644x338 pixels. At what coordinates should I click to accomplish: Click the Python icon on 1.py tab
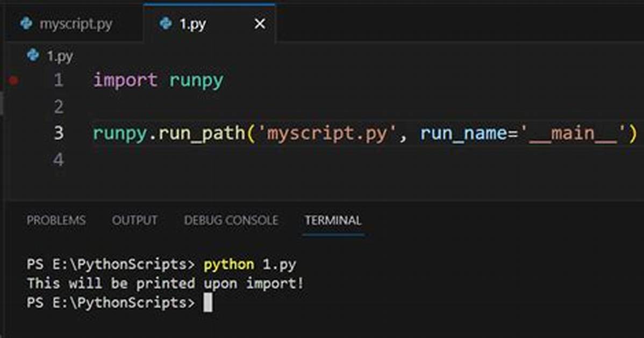166,24
